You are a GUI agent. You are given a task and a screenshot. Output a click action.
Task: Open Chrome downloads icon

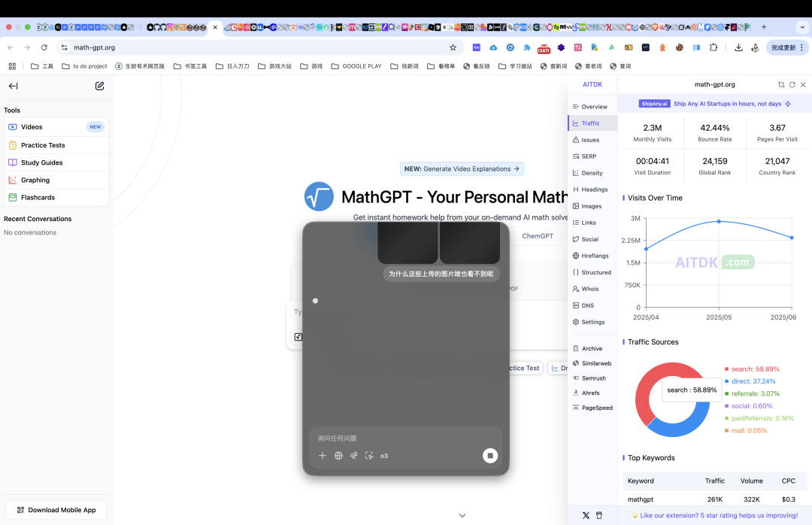point(738,47)
